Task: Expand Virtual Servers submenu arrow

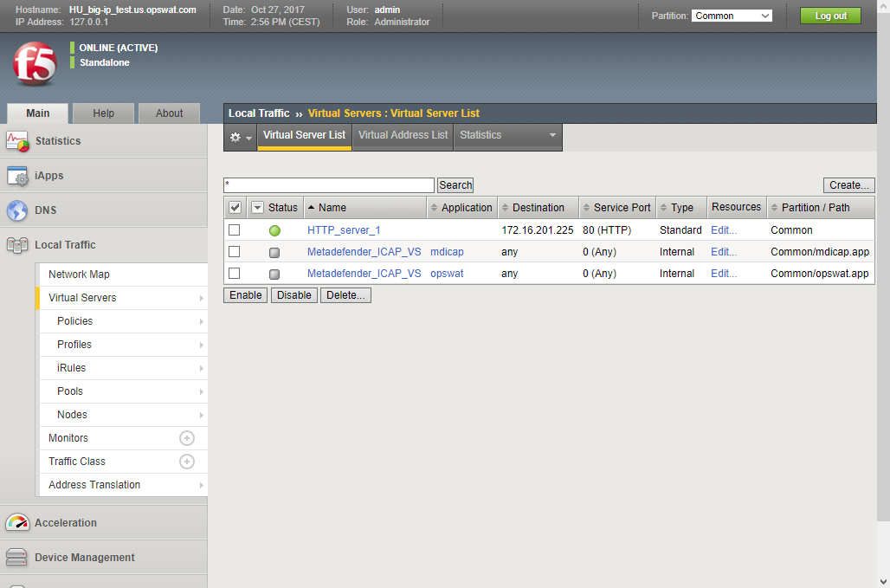Action: pyautogui.click(x=201, y=298)
